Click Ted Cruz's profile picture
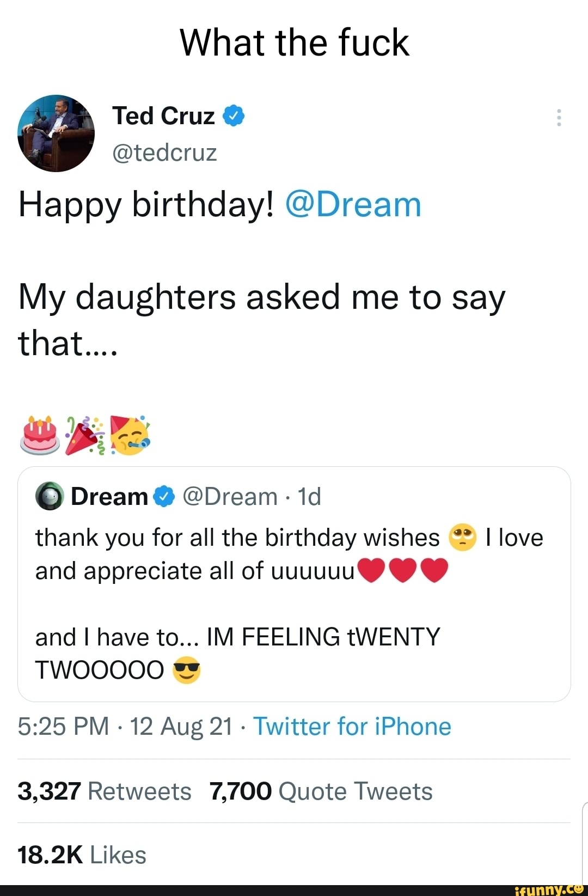Viewport: 588px width, 896px height. coord(56,133)
